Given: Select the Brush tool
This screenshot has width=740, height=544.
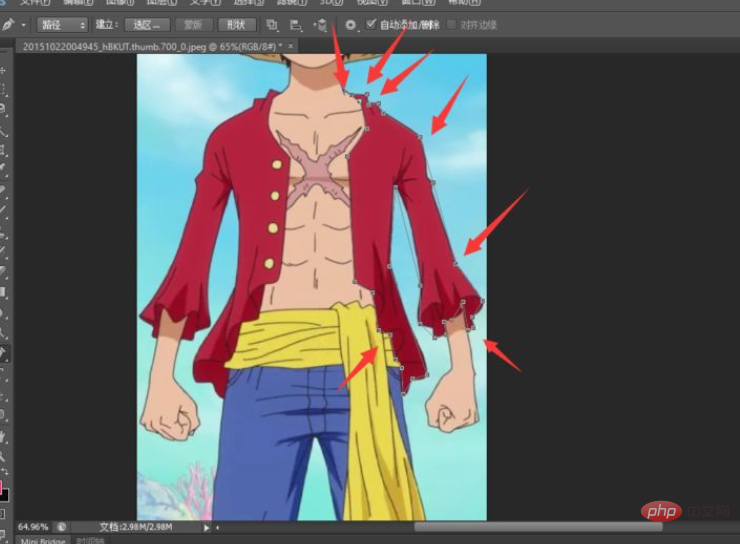Looking at the screenshot, I should (3, 209).
